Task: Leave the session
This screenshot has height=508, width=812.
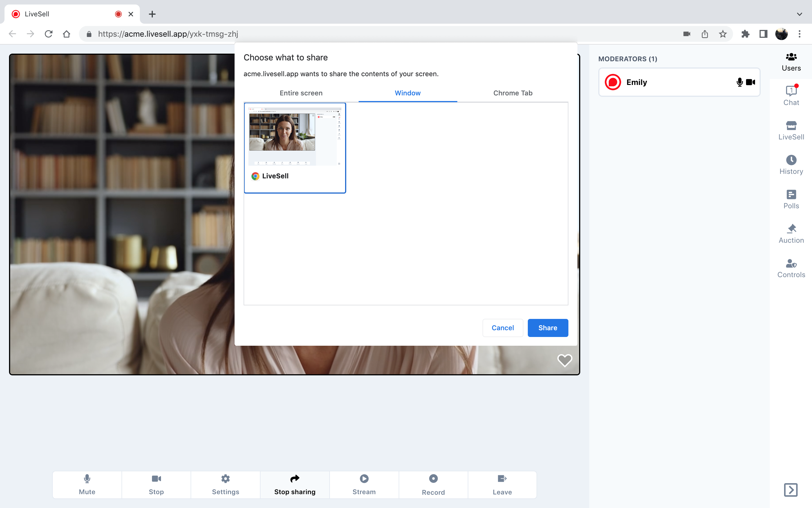Action: 502,485
